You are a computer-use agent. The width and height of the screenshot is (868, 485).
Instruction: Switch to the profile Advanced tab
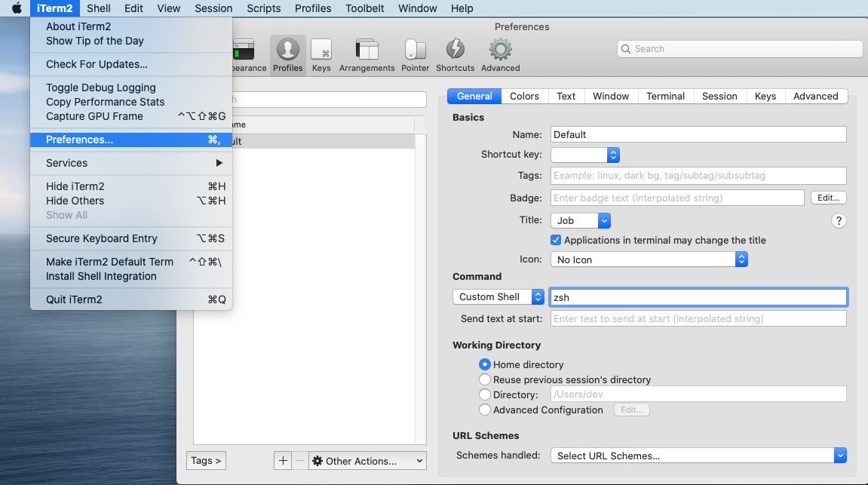815,96
